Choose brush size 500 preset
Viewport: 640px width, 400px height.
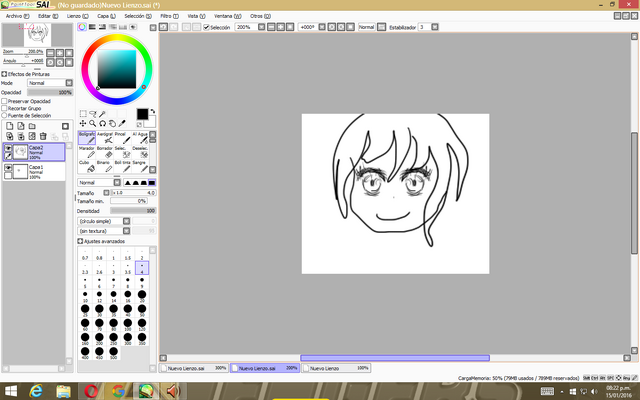click(113, 353)
